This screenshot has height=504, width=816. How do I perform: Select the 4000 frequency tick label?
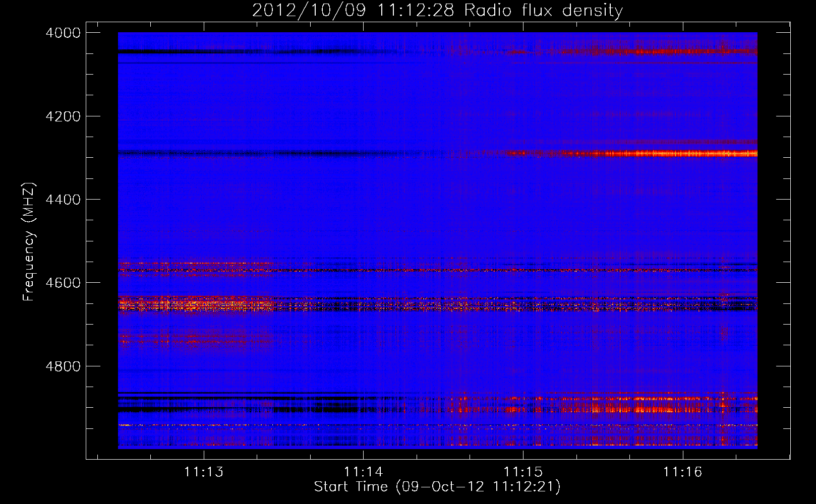pos(63,33)
